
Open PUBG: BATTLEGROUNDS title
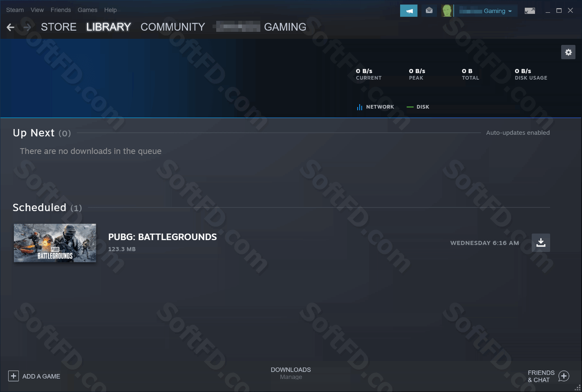[163, 237]
